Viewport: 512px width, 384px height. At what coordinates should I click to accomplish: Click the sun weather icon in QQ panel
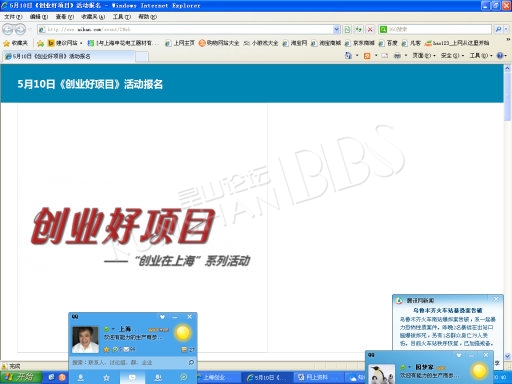[x=183, y=333]
